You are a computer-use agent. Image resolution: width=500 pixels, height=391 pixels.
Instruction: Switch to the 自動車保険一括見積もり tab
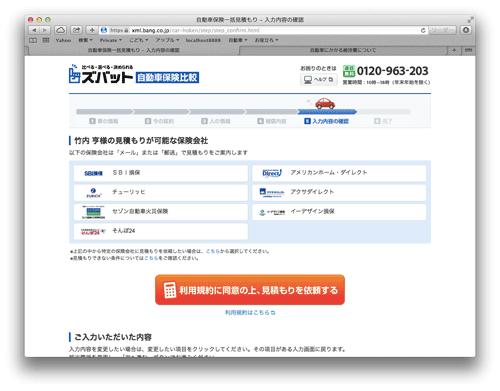click(x=134, y=50)
